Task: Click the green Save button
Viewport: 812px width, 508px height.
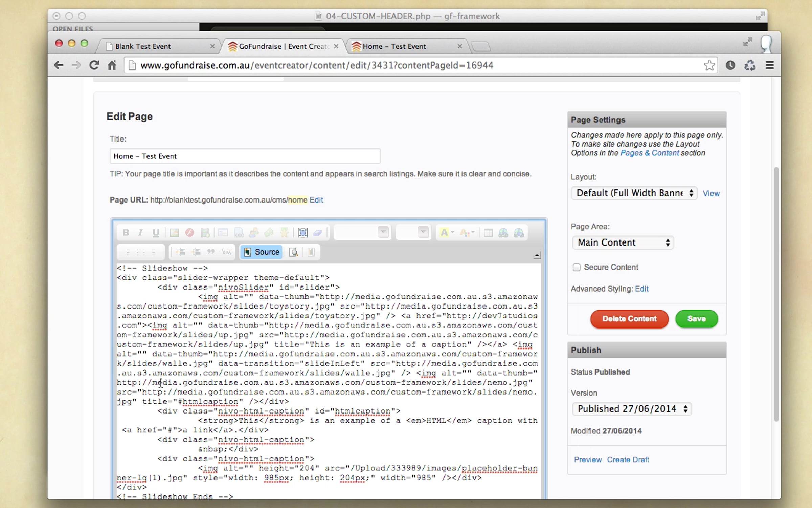Action: 696,319
